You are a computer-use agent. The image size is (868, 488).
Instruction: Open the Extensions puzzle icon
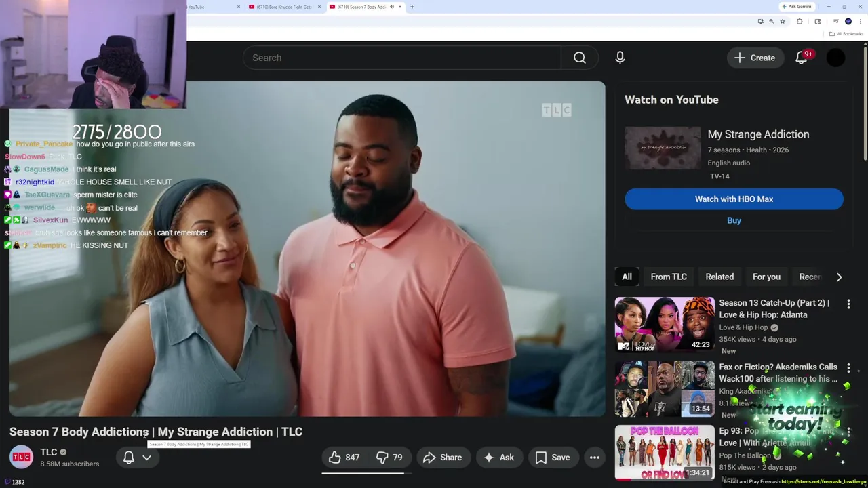click(800, 21)
